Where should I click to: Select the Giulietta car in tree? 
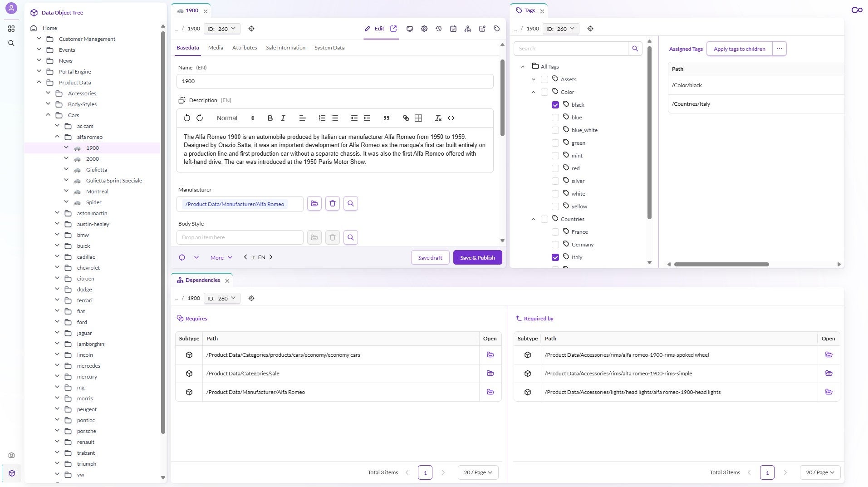[x=97, y=170]
